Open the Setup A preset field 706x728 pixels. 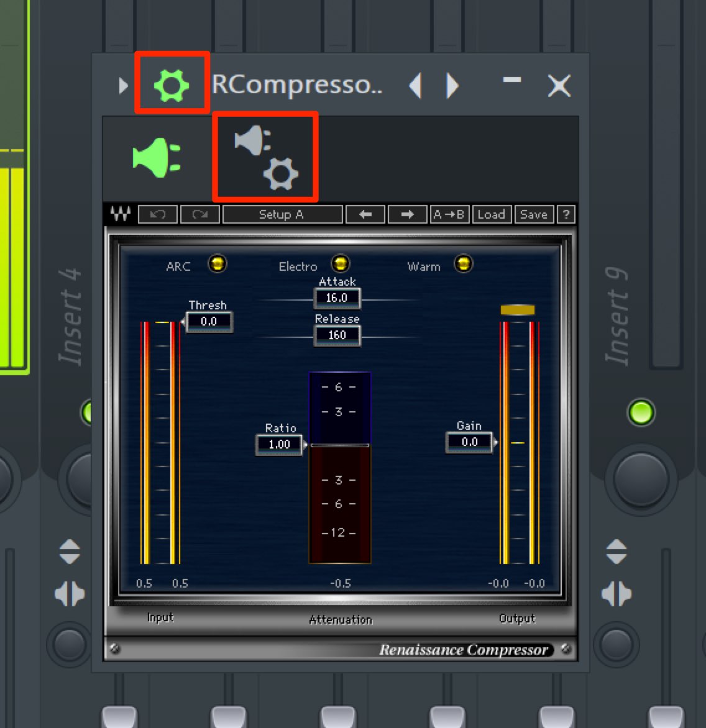pyautogui.click(x=283, y=214)
